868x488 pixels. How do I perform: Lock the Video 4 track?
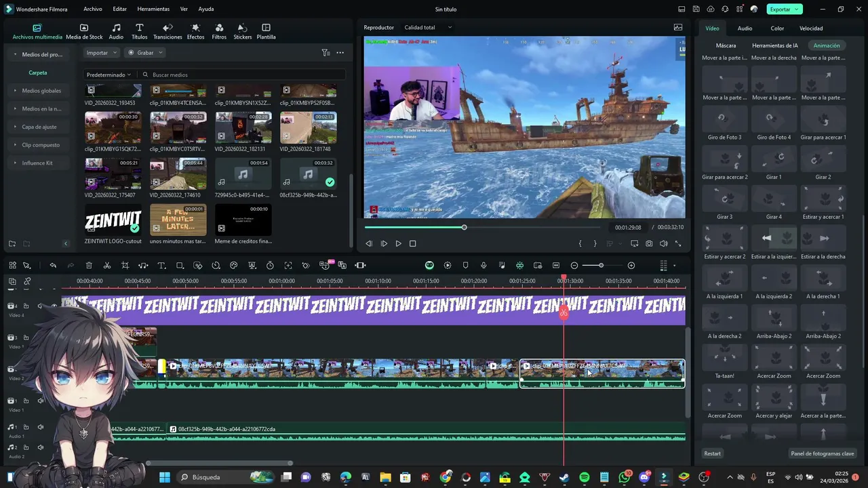click(x=26, y=306)
